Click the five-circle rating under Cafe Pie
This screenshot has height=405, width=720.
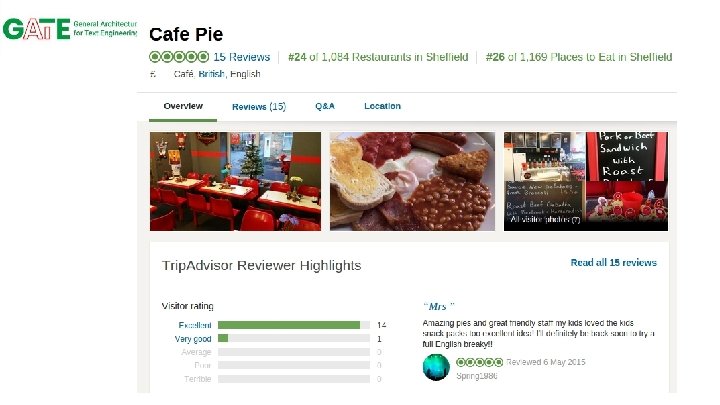point(179,57)
